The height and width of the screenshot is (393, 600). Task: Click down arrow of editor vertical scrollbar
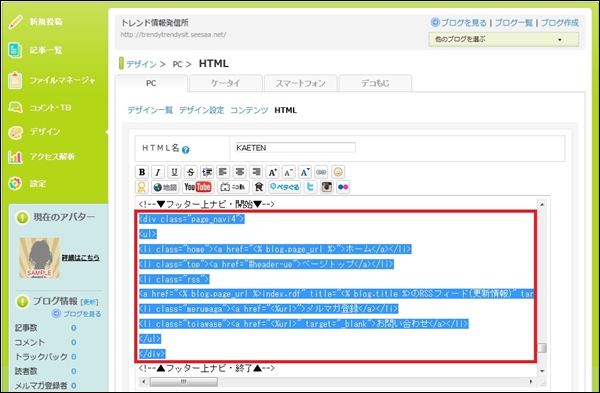coord(542,371)
